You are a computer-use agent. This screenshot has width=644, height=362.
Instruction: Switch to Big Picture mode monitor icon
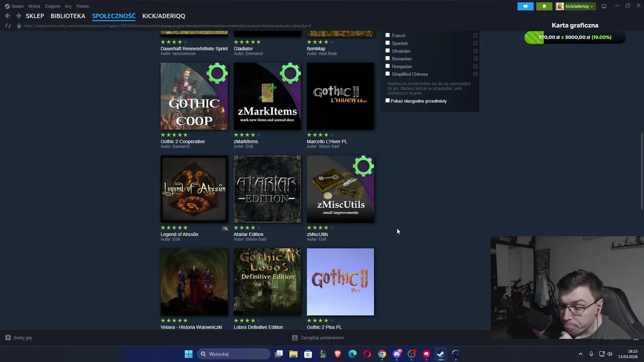pos(604,6)
